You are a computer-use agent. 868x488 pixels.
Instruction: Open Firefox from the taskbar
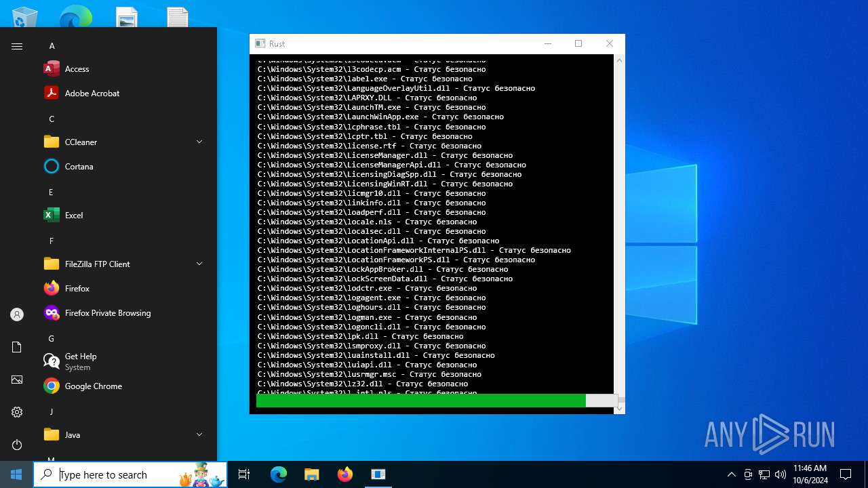(x=345, y=474)
